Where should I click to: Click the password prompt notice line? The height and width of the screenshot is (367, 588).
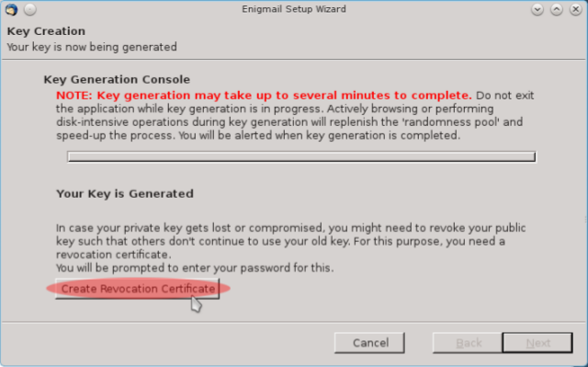(x=195, y=268)
